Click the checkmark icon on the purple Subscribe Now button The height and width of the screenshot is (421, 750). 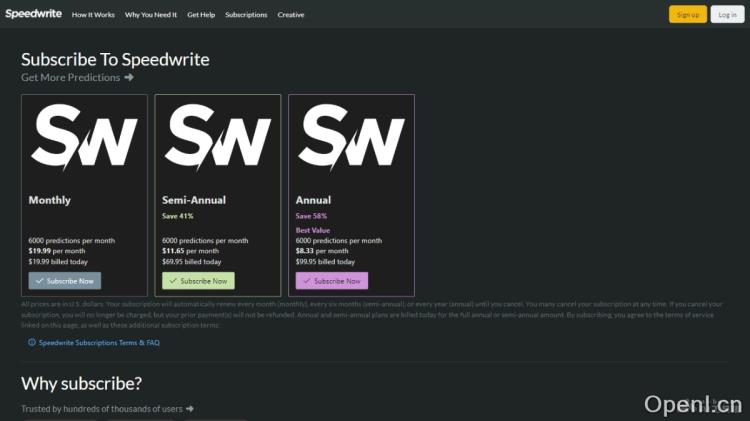[x=307, y=281]
